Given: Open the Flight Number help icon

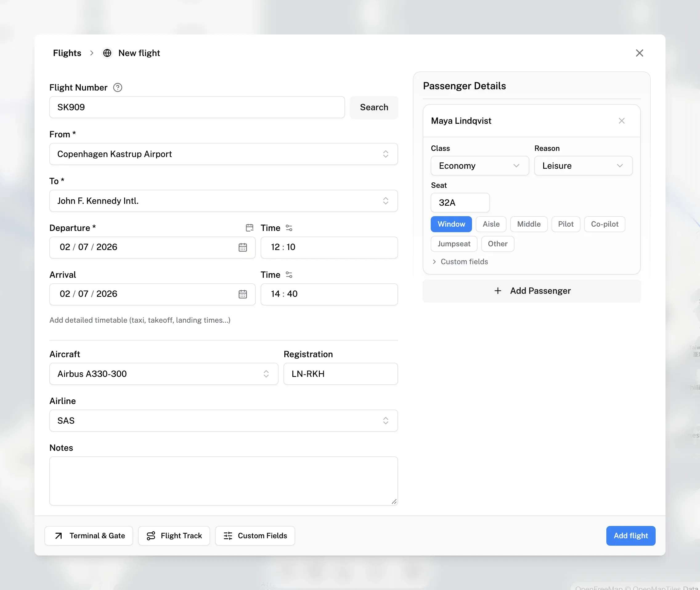Looking at the screenshot, I should coord(117,88).
